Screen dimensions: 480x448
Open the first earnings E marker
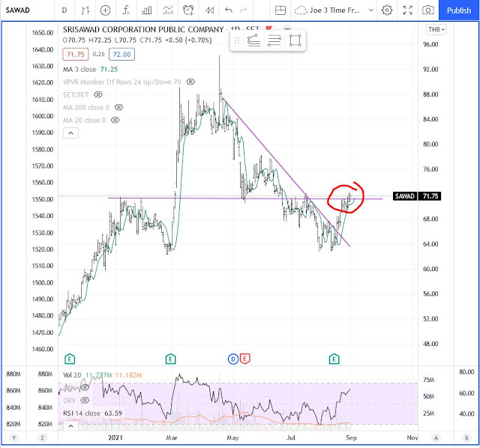(70, 359)
